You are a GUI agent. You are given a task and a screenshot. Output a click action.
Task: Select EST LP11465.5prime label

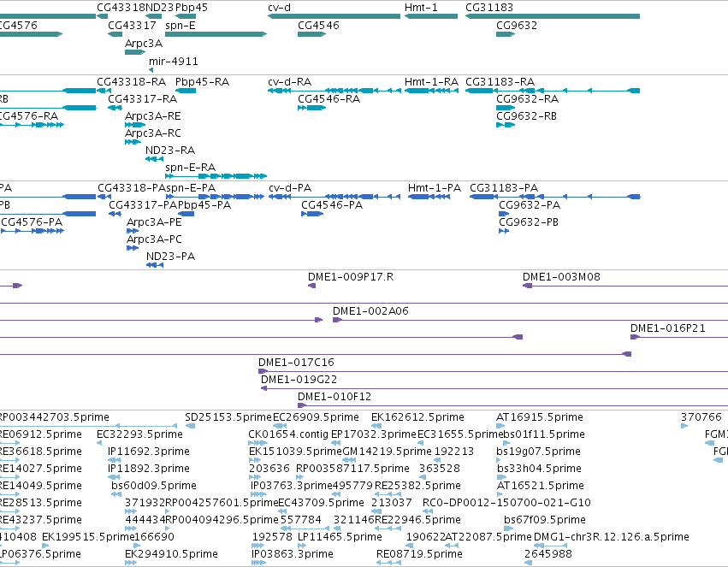(340, 537)
